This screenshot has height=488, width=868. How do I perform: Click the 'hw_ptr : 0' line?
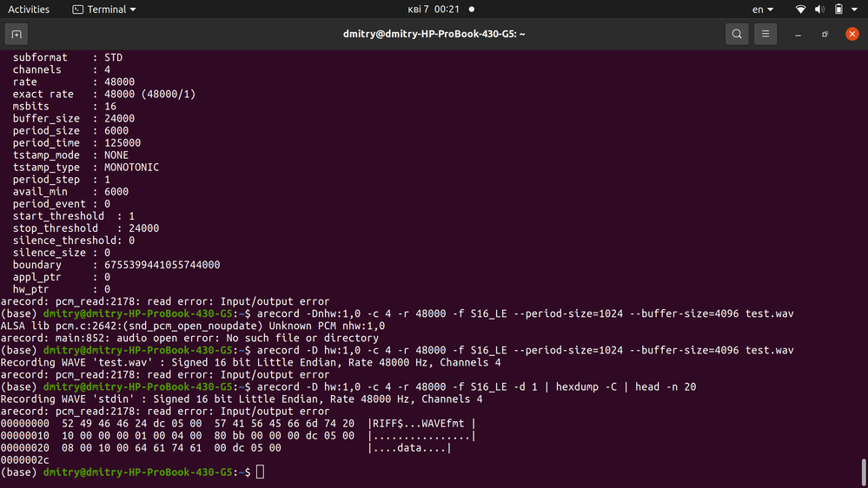coord(62,289)
